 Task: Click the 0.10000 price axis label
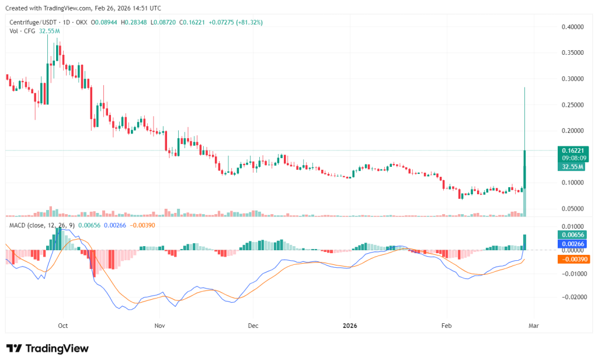572,183
